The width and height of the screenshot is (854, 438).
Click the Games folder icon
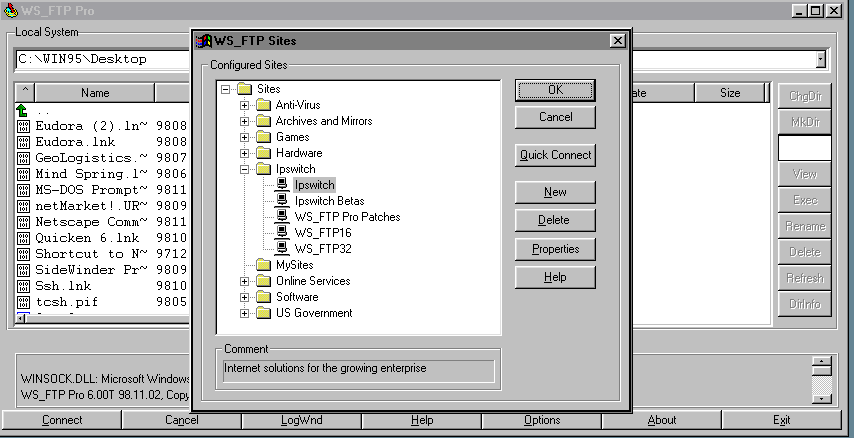(x=264, y=137)
